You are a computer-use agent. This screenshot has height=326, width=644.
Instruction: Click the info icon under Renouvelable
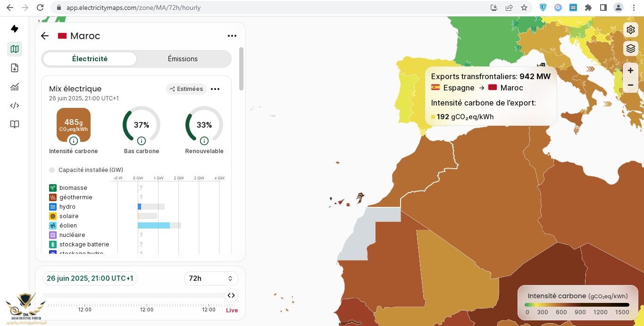click(204, 140)
